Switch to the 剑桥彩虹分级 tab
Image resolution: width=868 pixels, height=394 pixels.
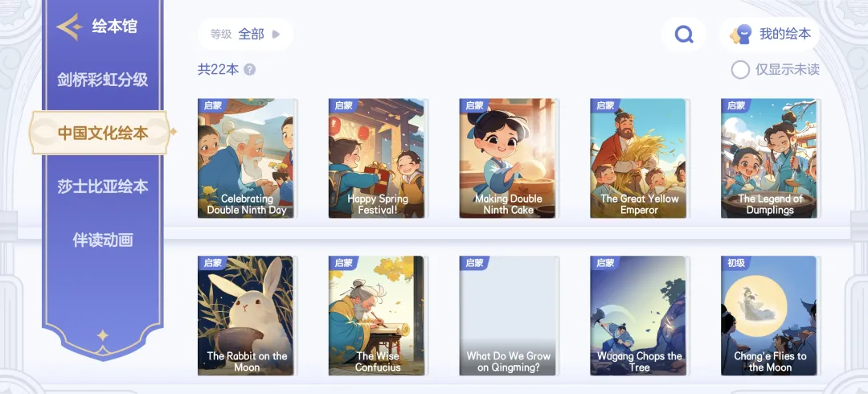pyautogui.click(x=103, y=80)
